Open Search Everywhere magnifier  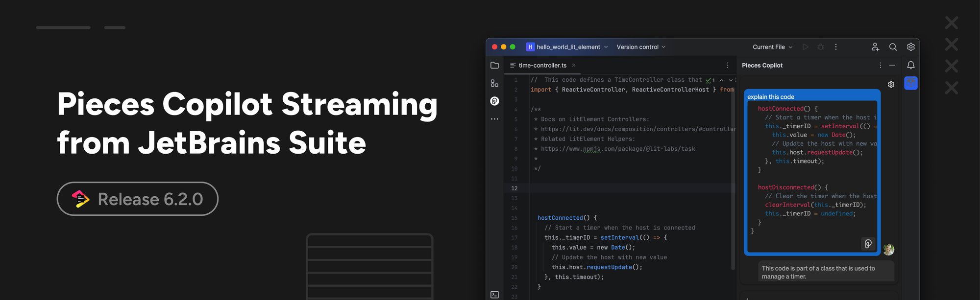tap(893, 47)
